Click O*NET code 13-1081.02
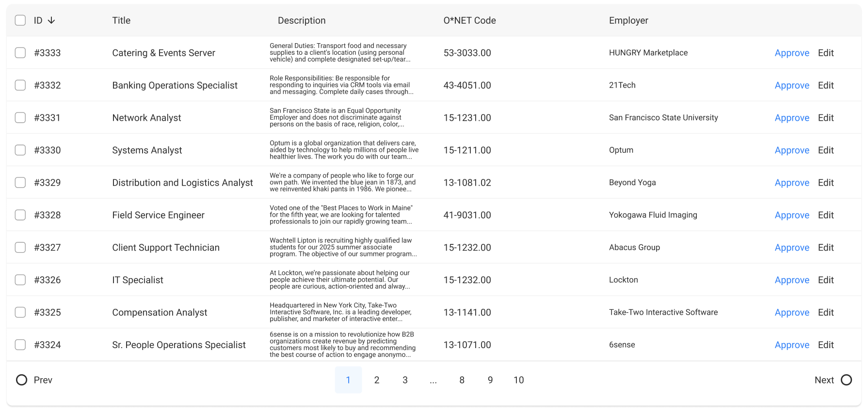The height and width of the screenshot is (415, 868). [x=467, y=183]
